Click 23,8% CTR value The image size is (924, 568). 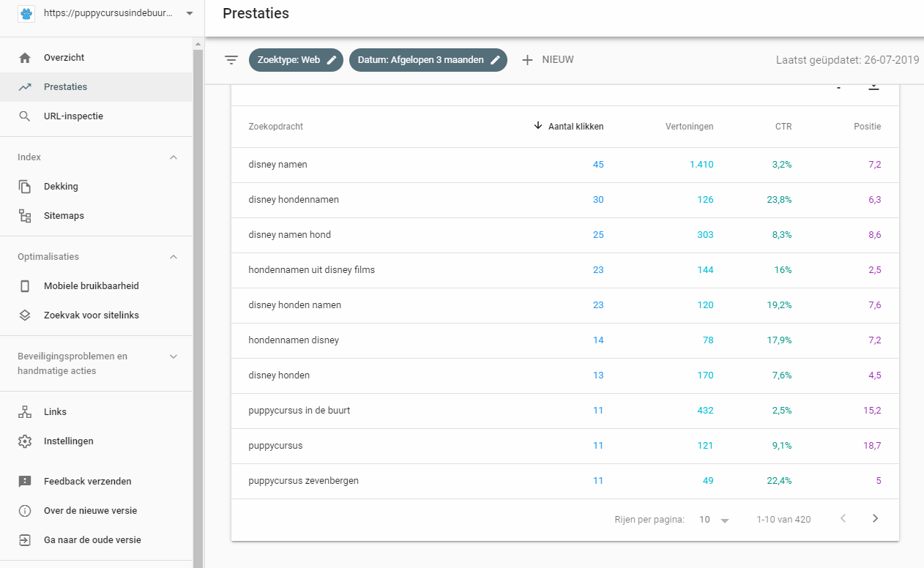[x=780, y=200]
